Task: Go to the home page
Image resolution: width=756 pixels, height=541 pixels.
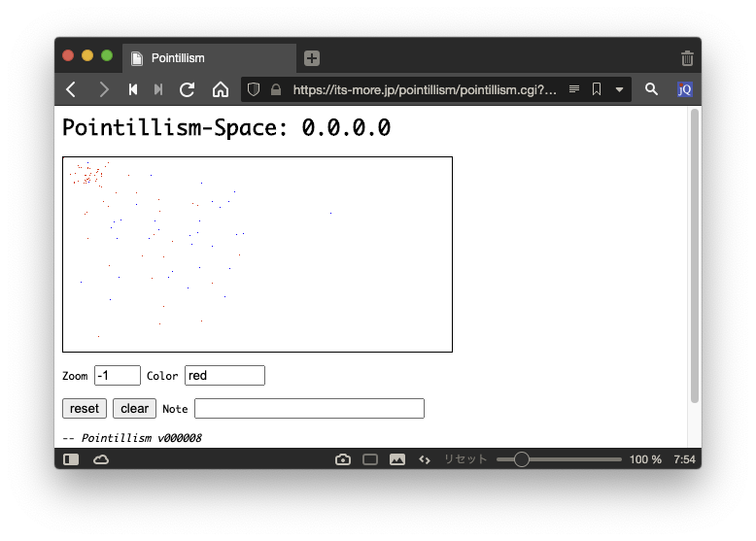Action: coord(221,89)
